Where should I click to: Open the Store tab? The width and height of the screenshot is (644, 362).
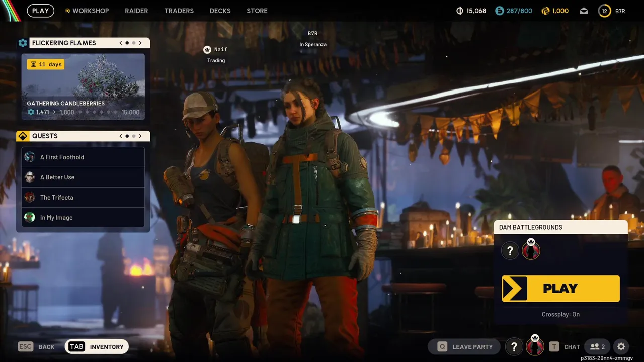coord(257,11)
